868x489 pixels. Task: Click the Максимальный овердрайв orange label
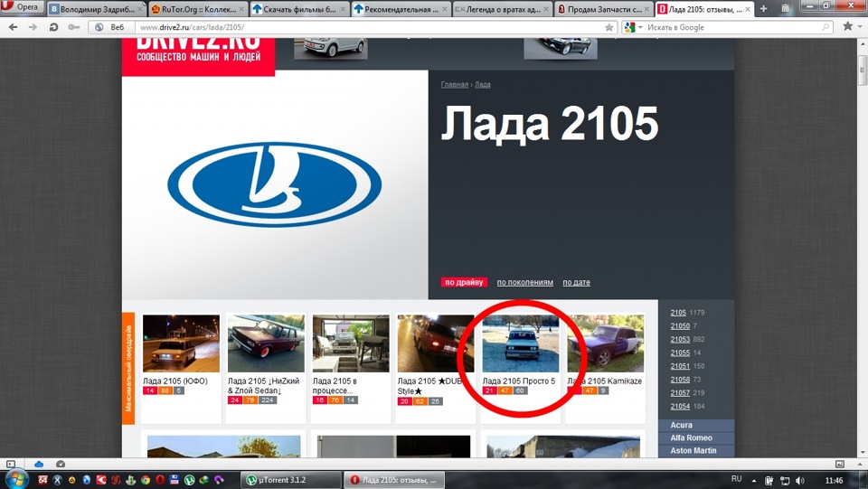click(127, 369)
